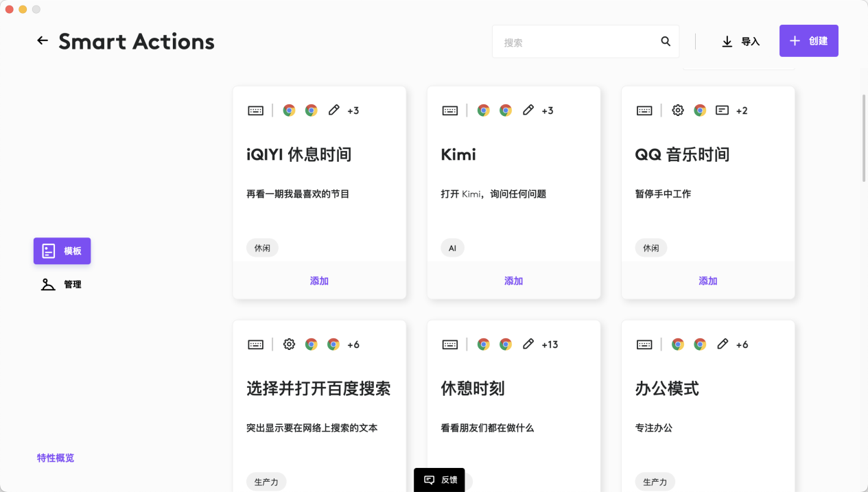Screen dimensions: 868x492
Task: Click the Kimi card title
Action: tap(458, 154)
